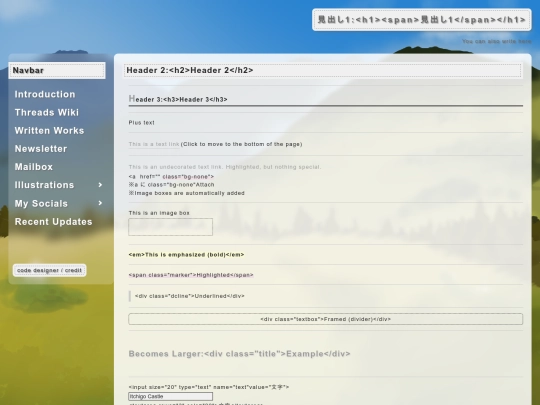Open the Illustrations menu item
Viewport: 540px width, 405px height.
[x=44, y=185]
